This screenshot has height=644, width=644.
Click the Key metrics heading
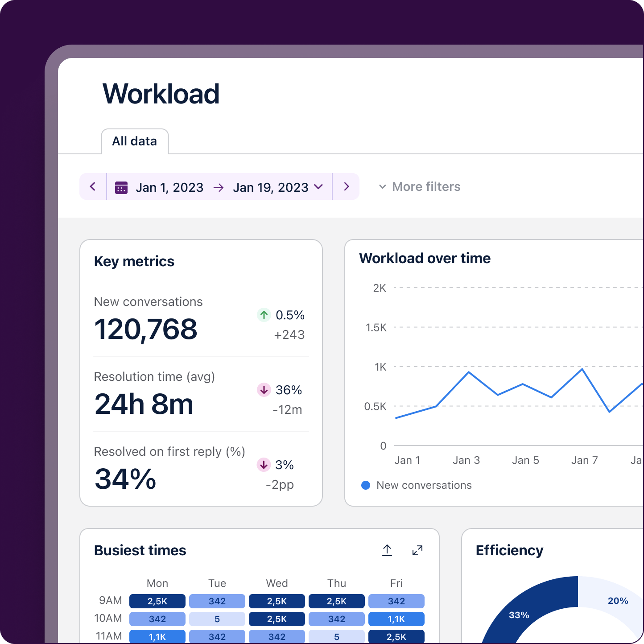134,261
